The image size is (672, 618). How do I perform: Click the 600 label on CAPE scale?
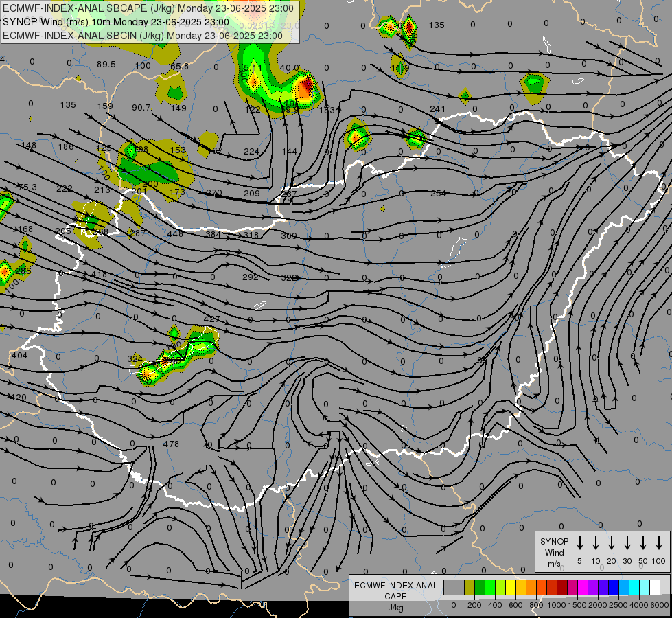coord(515,605)
